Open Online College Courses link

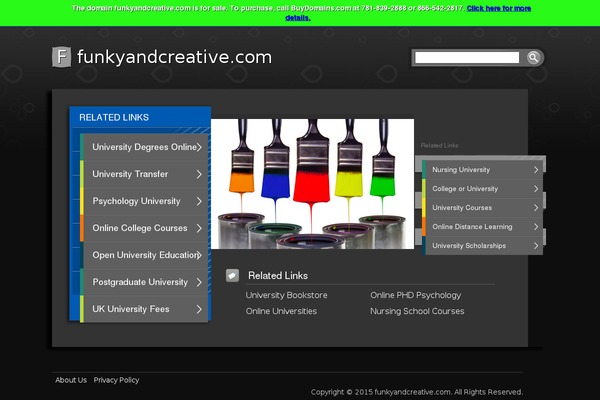(140, 228)
